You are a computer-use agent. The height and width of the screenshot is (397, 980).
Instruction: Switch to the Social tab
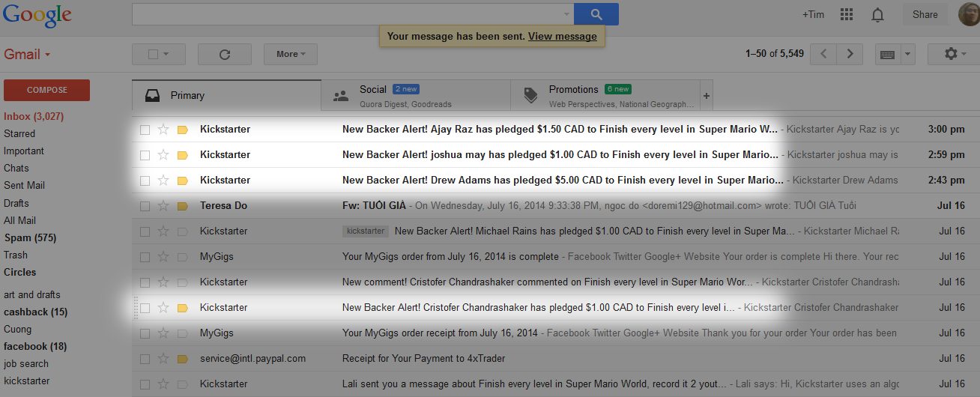click(416, 96)
